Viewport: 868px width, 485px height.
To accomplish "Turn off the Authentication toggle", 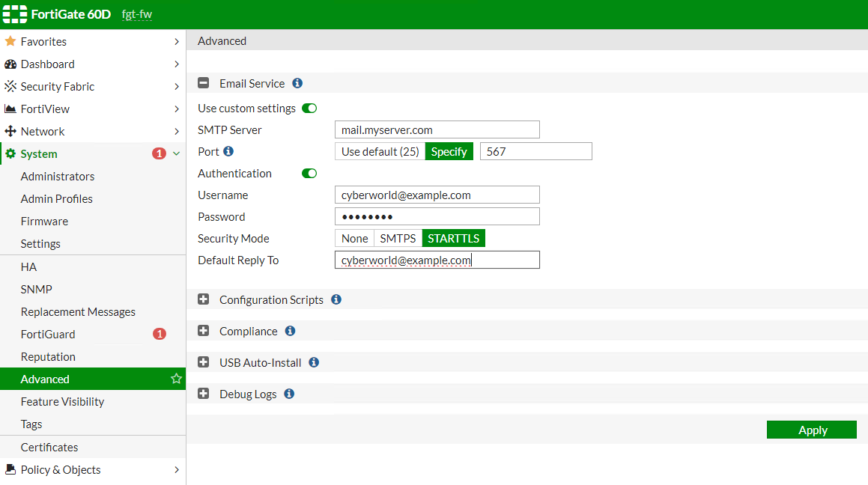I will [x=309, y=174].
